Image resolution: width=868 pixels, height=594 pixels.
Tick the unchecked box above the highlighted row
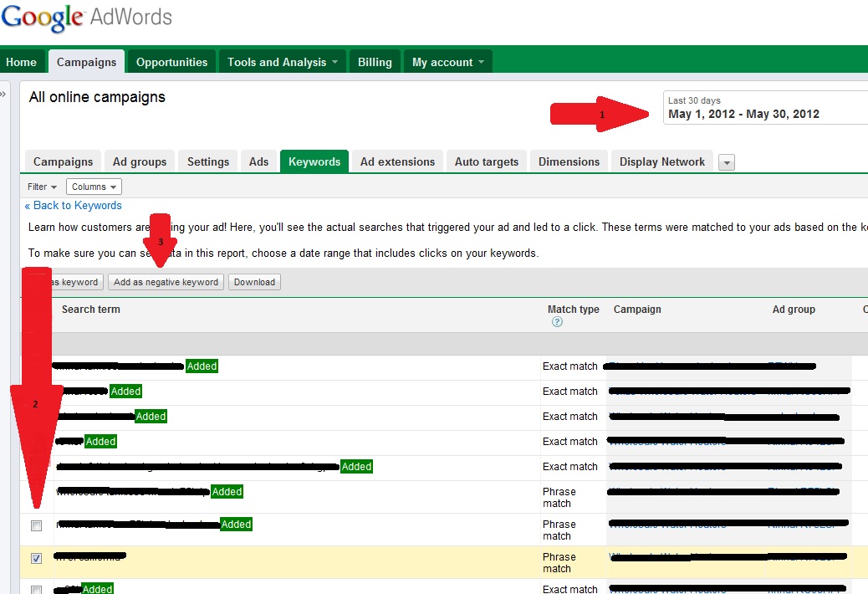[37, 525]
